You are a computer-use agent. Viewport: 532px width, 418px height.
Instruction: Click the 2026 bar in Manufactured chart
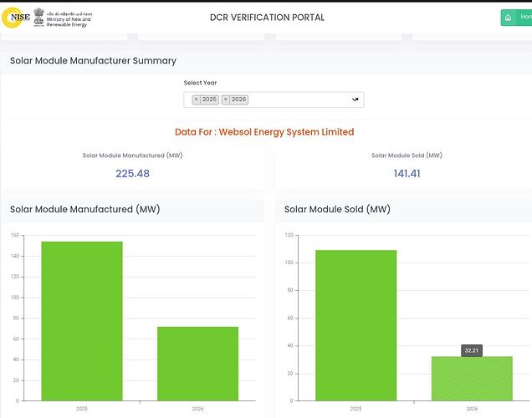coord(197,364)
